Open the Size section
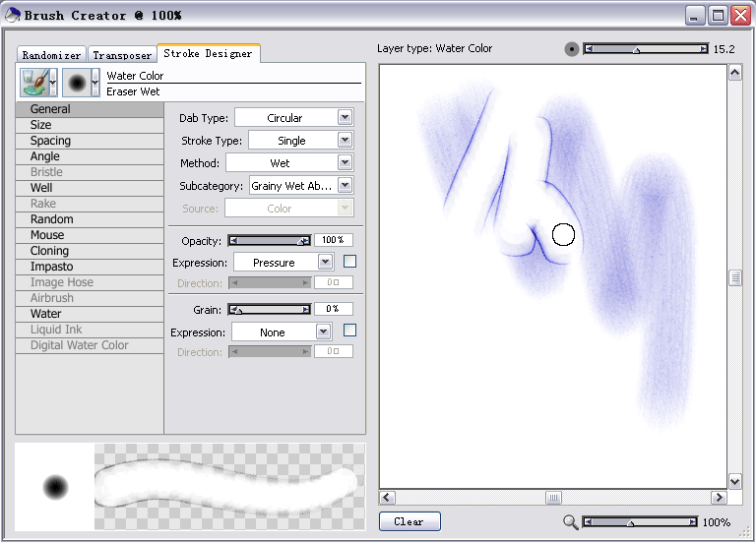756x543 pixels. click(x=90, y=125)
